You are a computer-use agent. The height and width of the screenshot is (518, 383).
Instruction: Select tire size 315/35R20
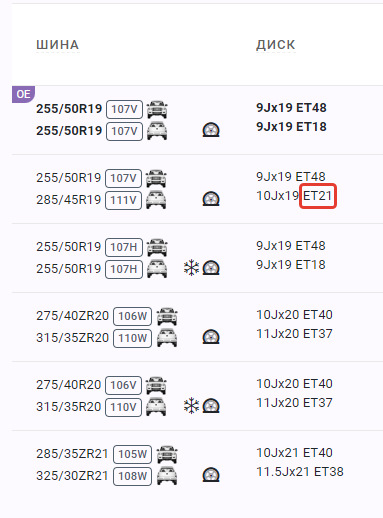click(x=68, y=407)
